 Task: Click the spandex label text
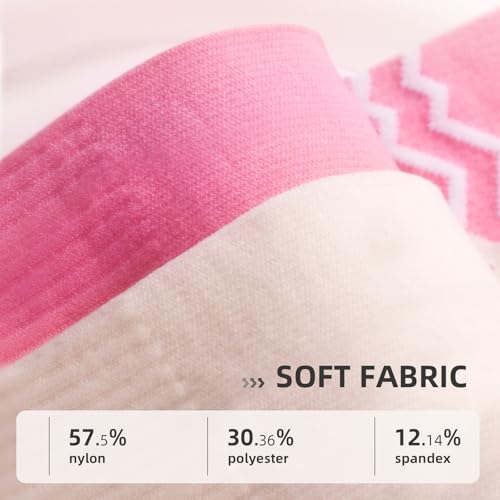[x=423, y=459]
